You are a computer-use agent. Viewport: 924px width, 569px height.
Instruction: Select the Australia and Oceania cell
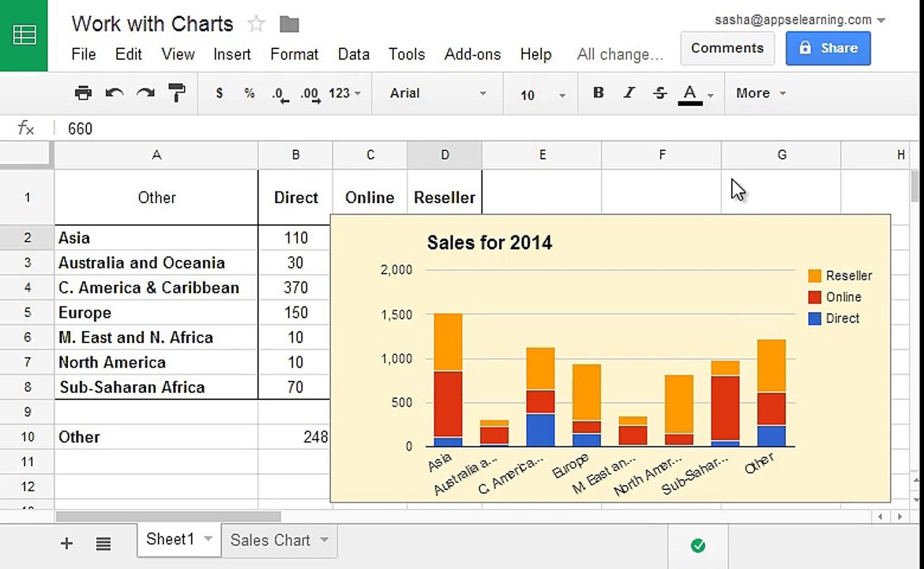pos(156,262)
